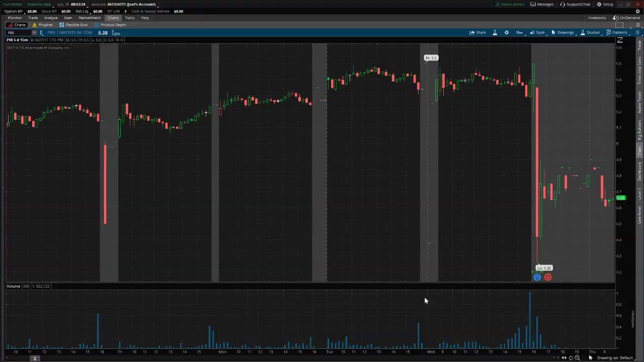Open Dashboard side panel
644x362 pixels.
coord(640,171)
